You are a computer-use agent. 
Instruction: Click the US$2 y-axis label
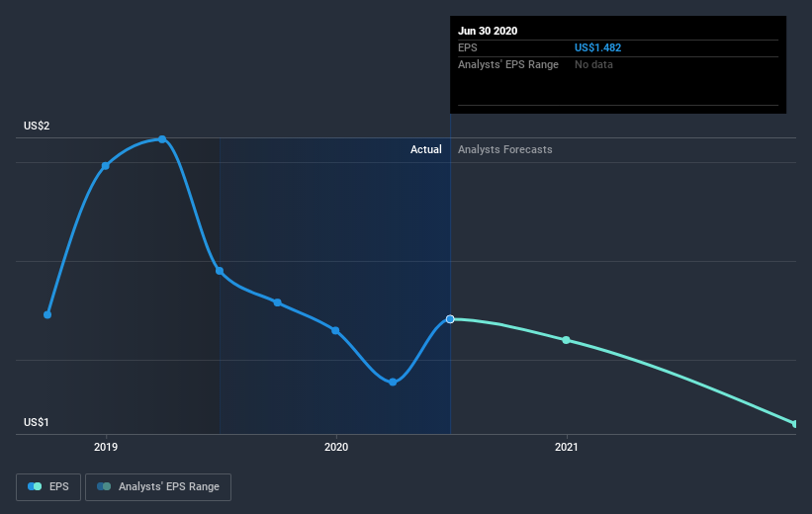coord(37,126)
